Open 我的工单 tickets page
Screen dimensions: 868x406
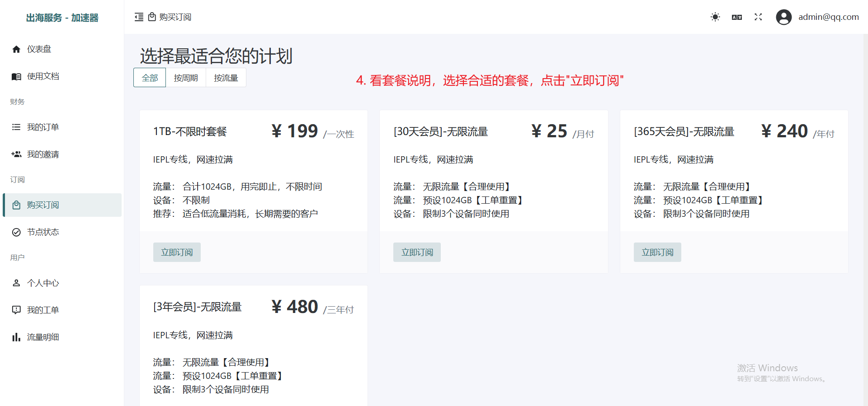pos(42,310)
